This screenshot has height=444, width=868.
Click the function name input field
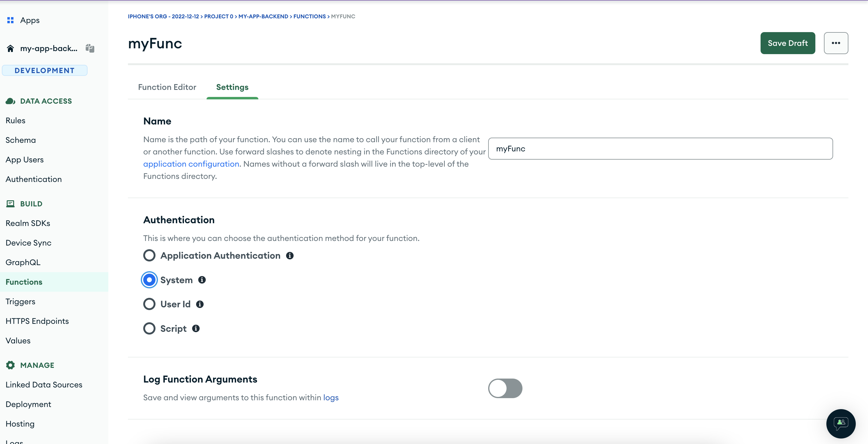[660, 148]
